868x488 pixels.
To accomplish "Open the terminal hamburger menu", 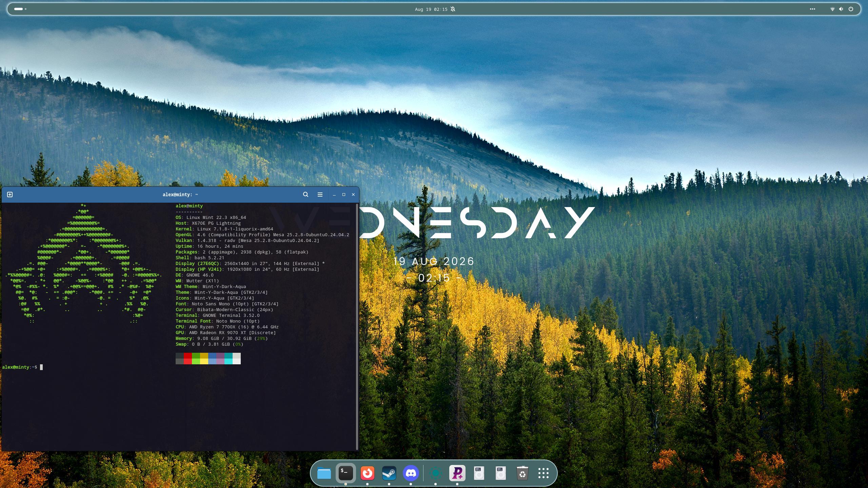I will click(x=320, y=195).
